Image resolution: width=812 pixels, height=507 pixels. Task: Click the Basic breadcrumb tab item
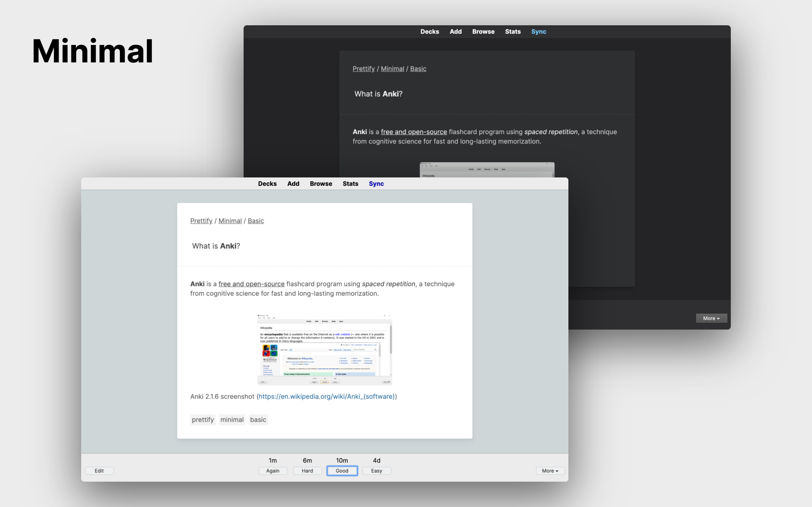256,221
